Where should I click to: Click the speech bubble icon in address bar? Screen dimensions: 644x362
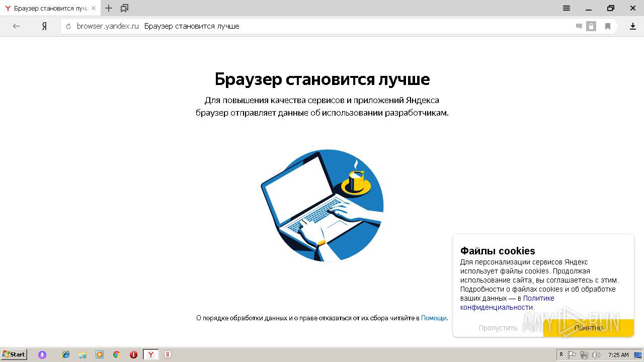pos(579,26)
